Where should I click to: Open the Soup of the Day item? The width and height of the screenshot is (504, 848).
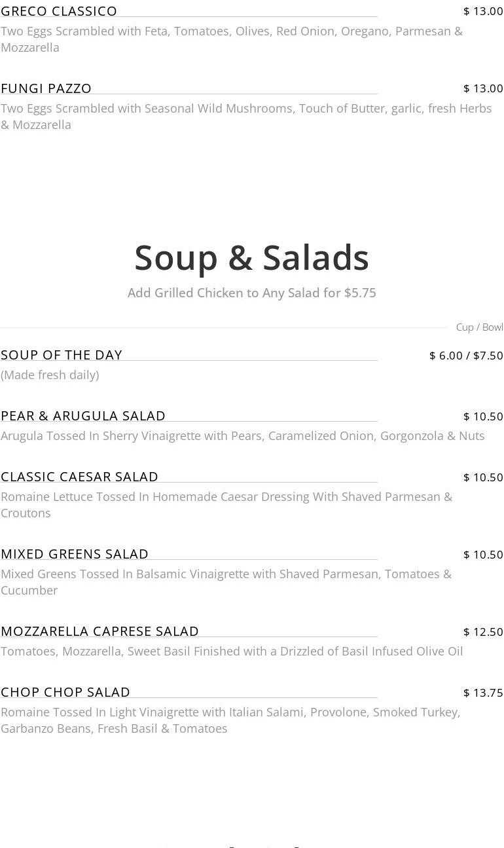[62, 355]
